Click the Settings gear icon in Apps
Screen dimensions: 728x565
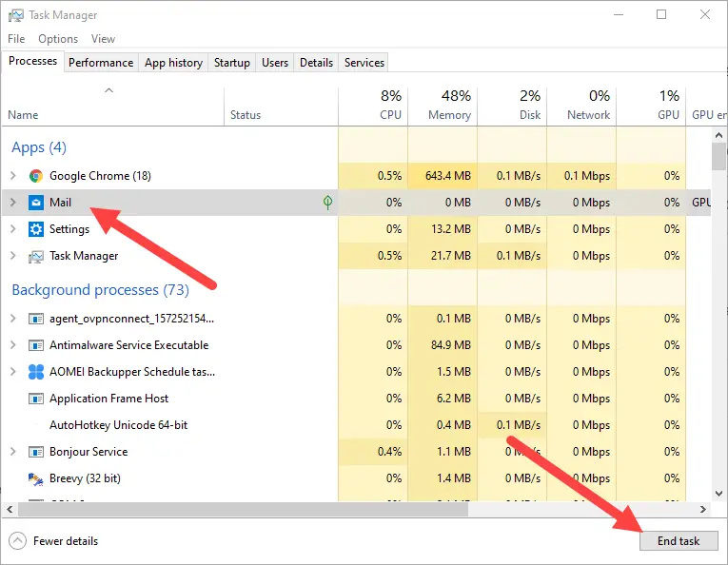(x=36, y=229)
